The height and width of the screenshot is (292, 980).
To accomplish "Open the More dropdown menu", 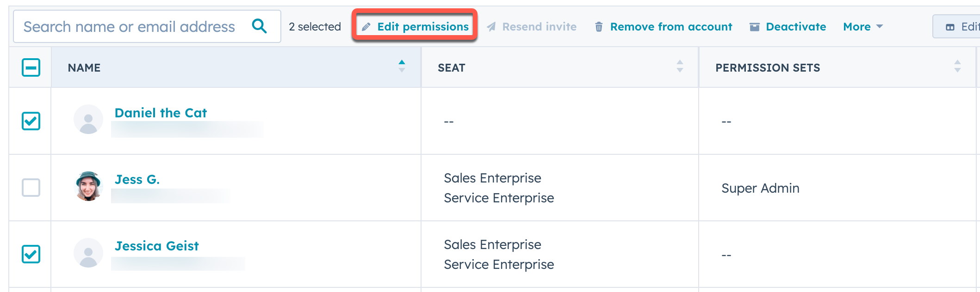I will [863, 27].
